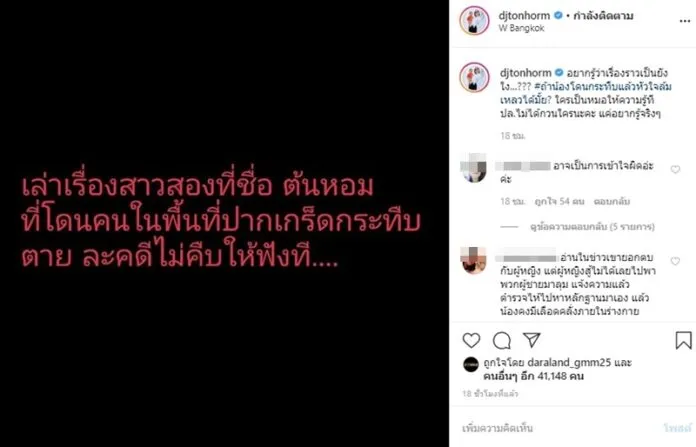This screenshot has height=447, width=696.
Task: Open the three-dots more options menu
Action: point(684,21)
